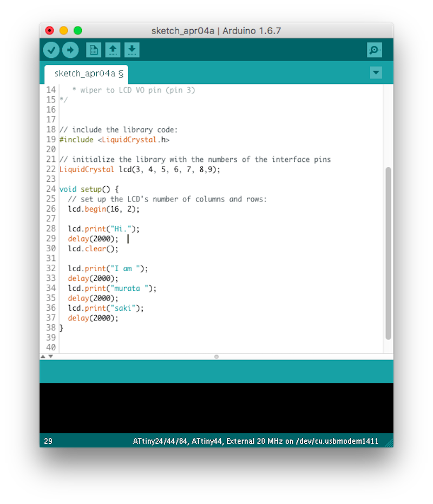Click the divider handle dot above the console
The image size is (433, 504).
(x=216, y=357)
